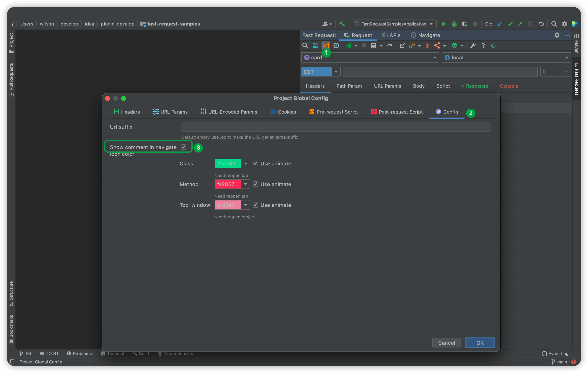
Task: Open IDE settings via the gear icon
Action: pyautogui.click(x=564, y=24)
